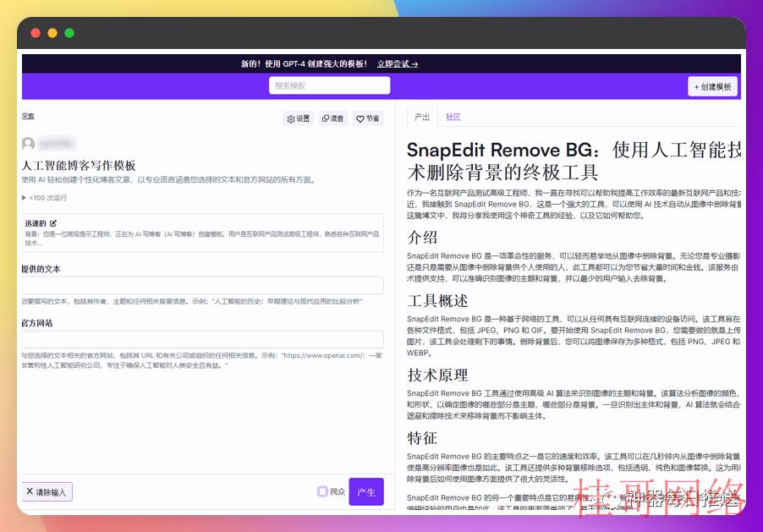
Task: Switch to the 社区 tab
Action: [453, 117]
